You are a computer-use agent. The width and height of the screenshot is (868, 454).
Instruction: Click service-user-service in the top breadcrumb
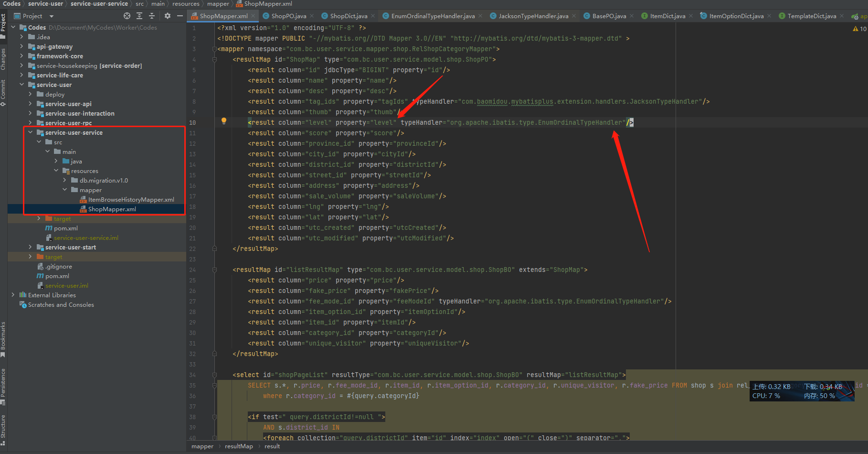coord(99,4)
